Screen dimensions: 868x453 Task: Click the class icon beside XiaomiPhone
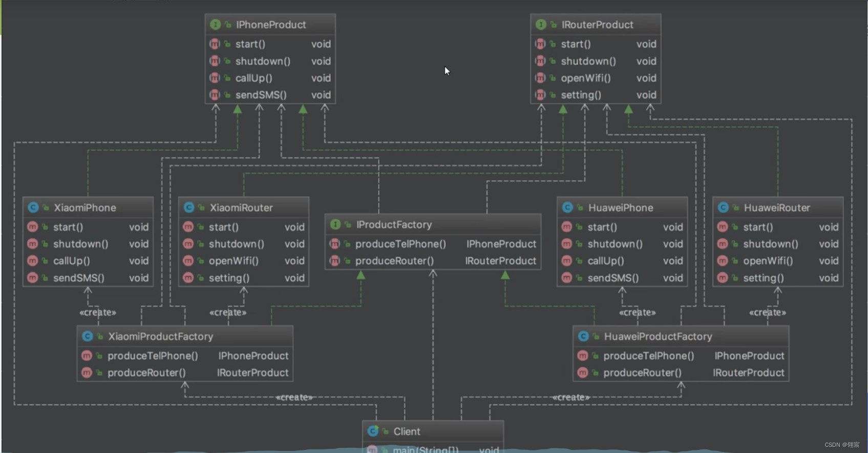(33, 207)
